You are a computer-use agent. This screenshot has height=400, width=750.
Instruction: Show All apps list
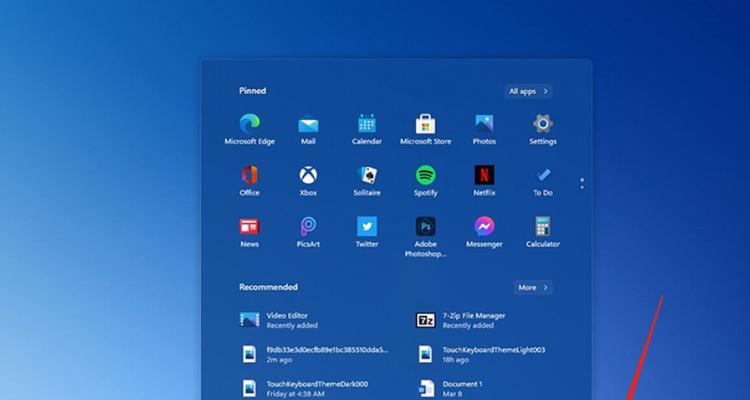tap(528, 91)
